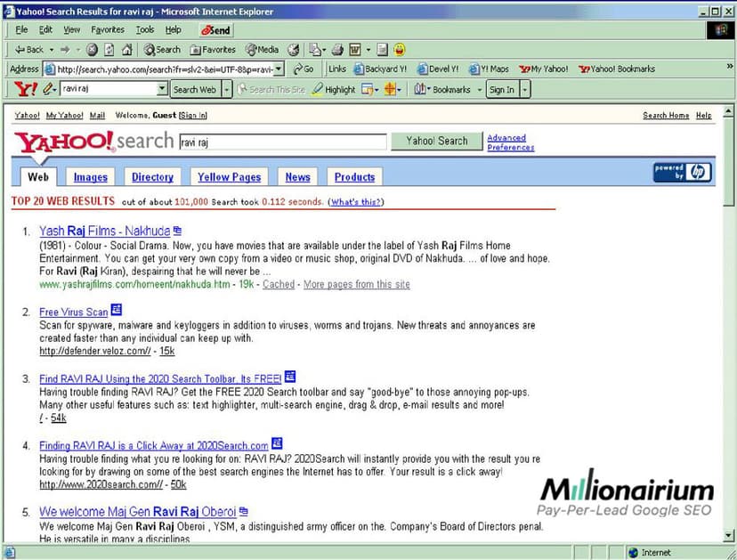Go to the Home page icon
This screenshot has width=737, height=560.
point(126,50)
